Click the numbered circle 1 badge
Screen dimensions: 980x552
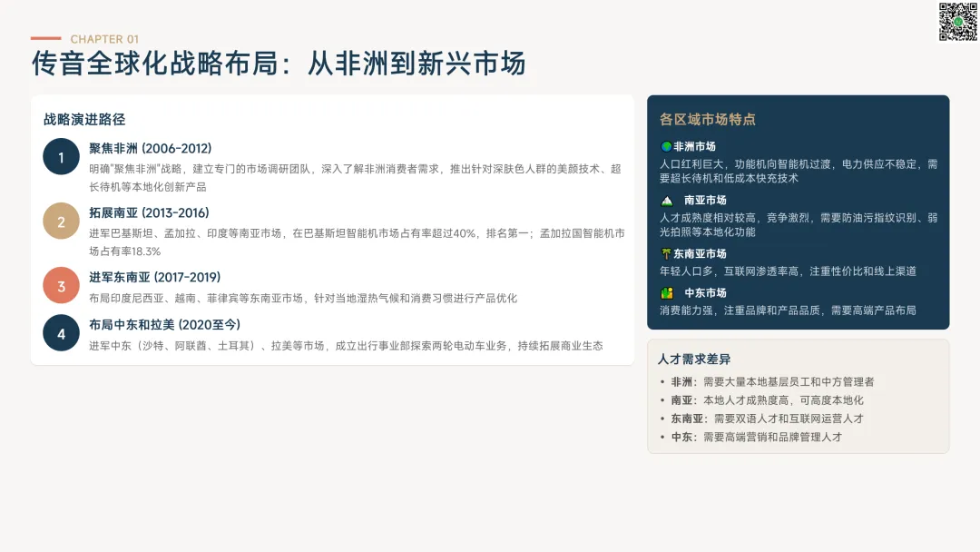pos(62,156)
